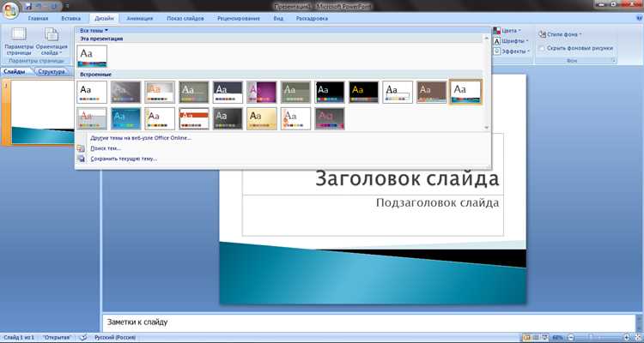Expand the All Themes (Все темы) filter
The width and height of the screenshot is (644, 343).
click(94, 30)
